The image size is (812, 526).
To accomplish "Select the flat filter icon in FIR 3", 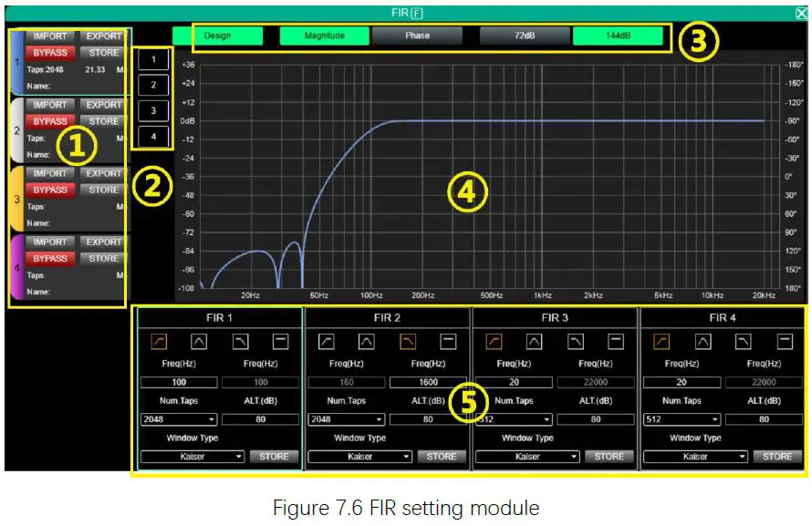I will click(615, 343).
